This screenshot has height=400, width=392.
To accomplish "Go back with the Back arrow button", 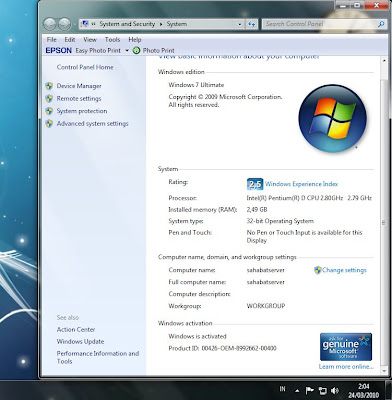I will (50, 24).
